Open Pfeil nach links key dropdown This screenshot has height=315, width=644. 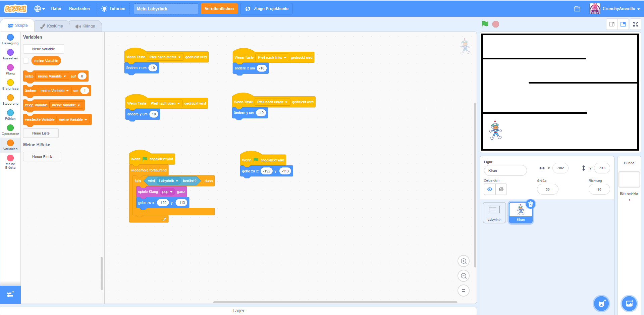pos(272,57)
